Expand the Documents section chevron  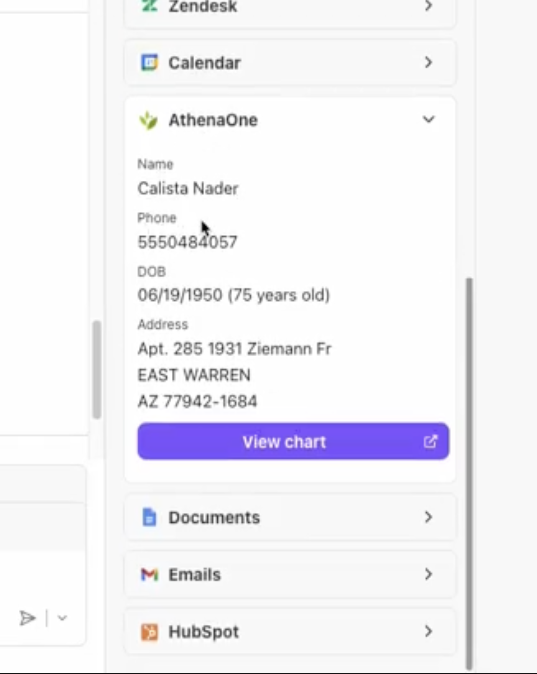coord(428,517)
